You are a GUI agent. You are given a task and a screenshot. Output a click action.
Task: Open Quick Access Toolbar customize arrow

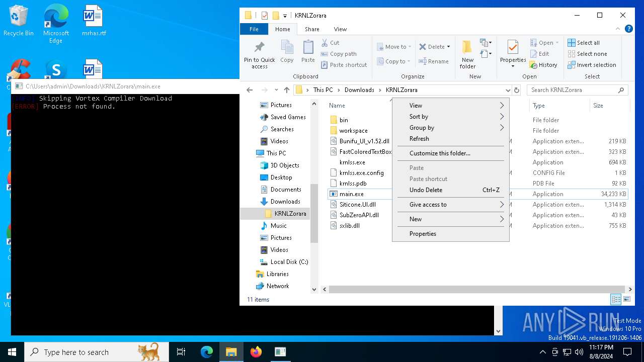pyautogui.click(x=285, y=16)
